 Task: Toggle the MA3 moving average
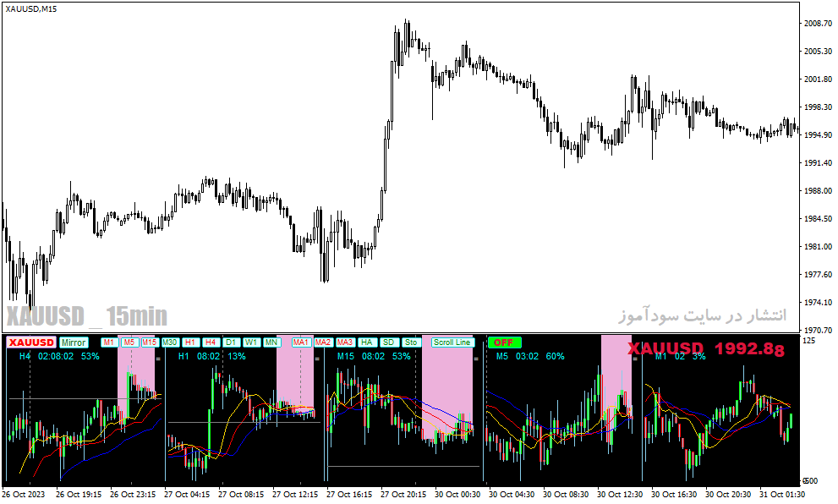345,342
